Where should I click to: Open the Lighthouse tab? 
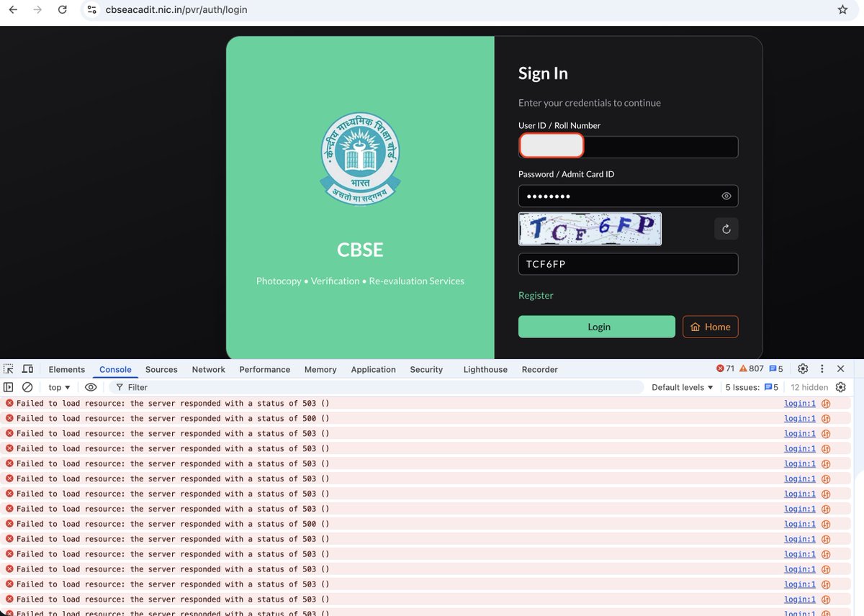tap(485, 369)
